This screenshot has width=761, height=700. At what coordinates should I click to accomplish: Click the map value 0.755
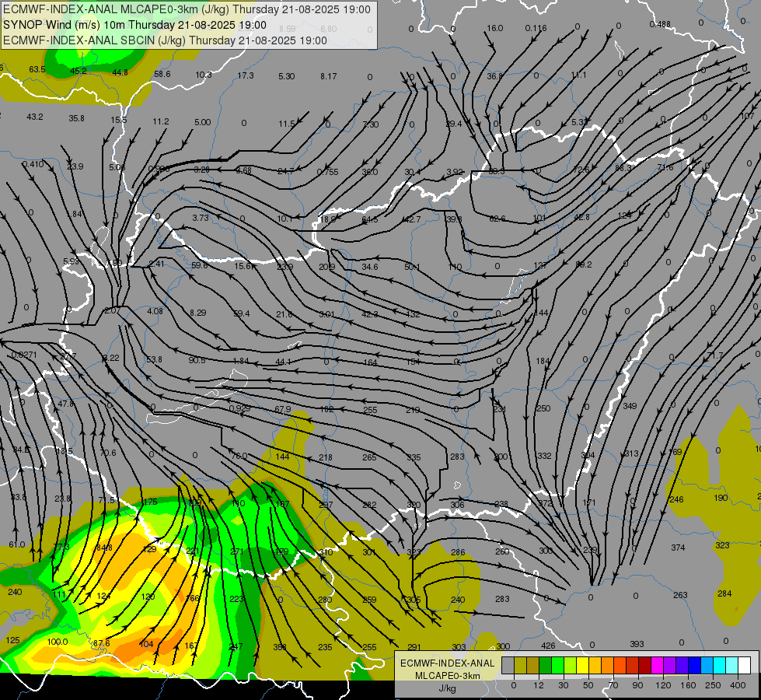[x=327, y=172]
